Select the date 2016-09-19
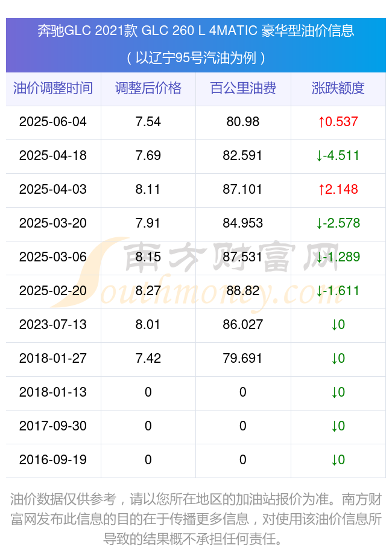Viewport: 392px width, 556px height. click(x=52, y=460)
